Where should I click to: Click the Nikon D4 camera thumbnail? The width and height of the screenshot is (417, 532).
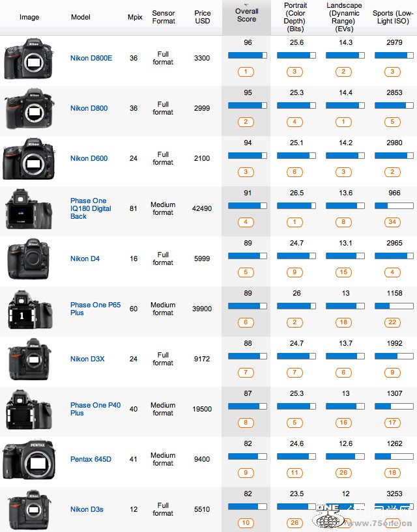point(27,259)
